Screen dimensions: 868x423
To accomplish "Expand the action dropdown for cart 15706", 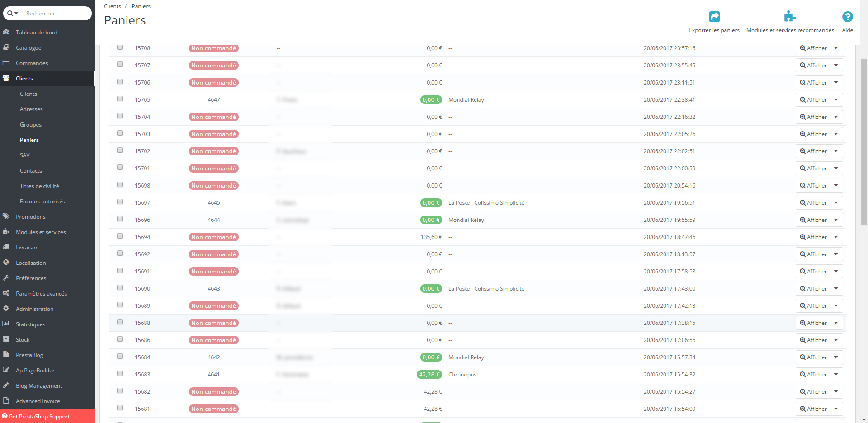I will click(x=836, y=83).
